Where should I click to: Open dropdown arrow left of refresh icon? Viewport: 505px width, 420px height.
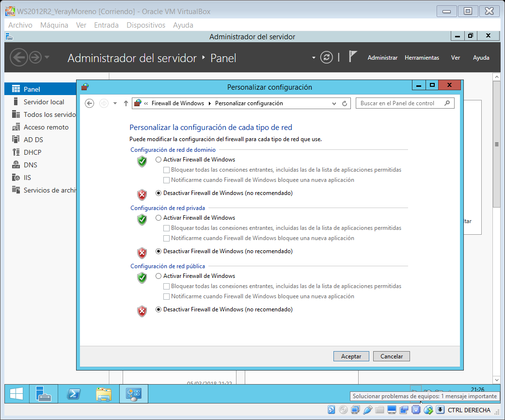(x=314, y=58)
